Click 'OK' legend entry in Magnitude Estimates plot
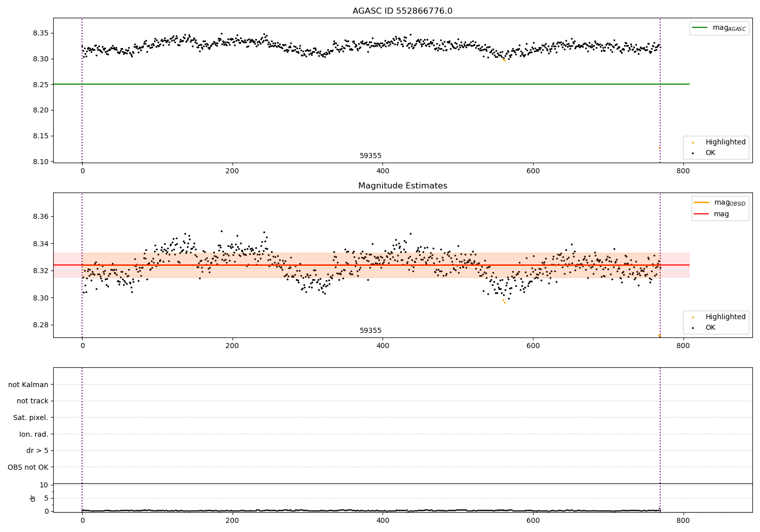The image size is (760, 532). [x=710, y=328]
